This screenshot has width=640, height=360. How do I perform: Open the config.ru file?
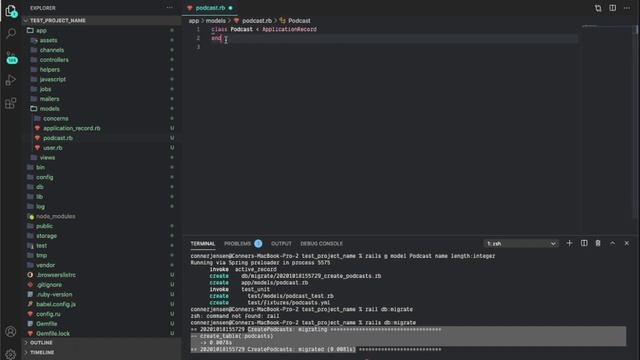(x=48, y=314)
